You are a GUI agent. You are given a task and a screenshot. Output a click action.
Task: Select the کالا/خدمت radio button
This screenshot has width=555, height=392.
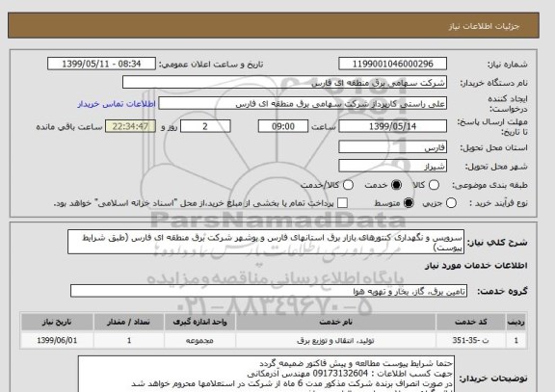click(348, 185)
